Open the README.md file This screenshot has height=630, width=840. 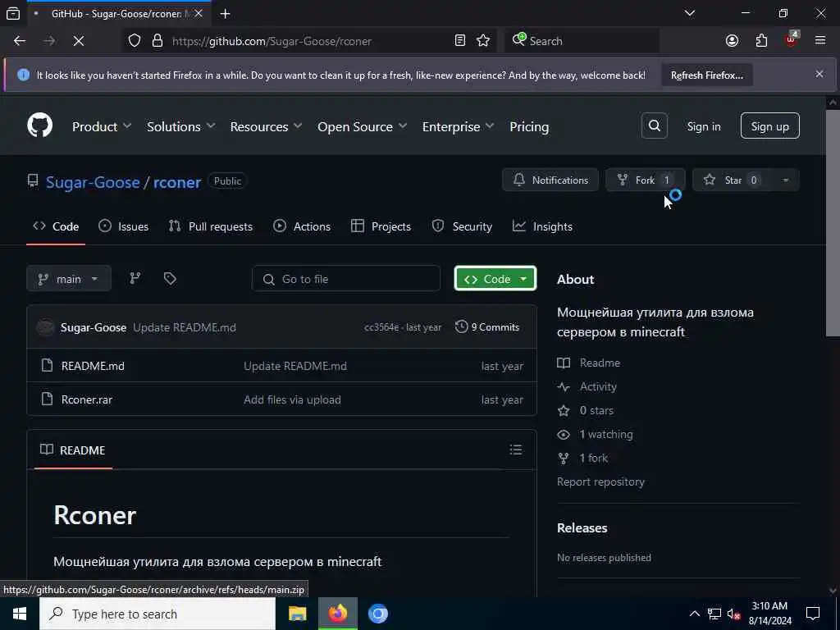93,366
